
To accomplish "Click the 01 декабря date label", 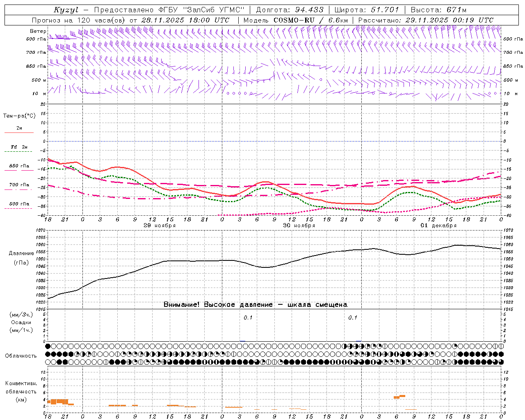I will point(438,226).
